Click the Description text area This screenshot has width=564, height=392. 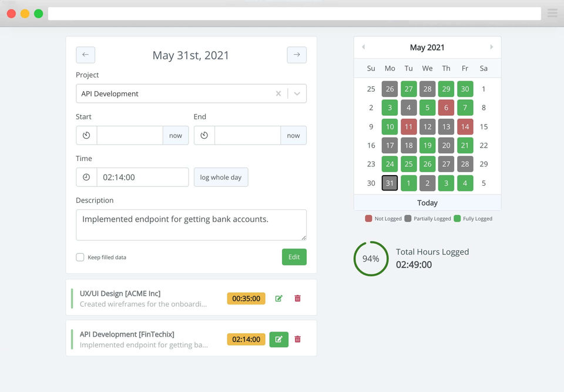coord(191,225)
